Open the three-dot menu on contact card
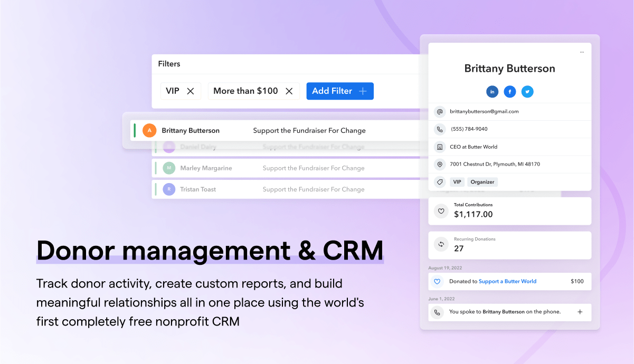This screenshot has width=634, height=364. click(x=582, y=52)
